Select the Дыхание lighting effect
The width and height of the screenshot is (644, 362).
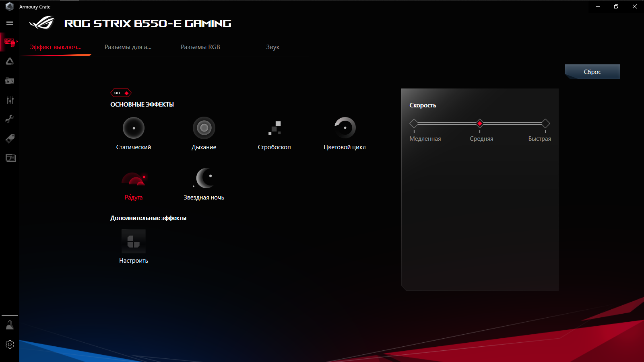click(204, 134)
